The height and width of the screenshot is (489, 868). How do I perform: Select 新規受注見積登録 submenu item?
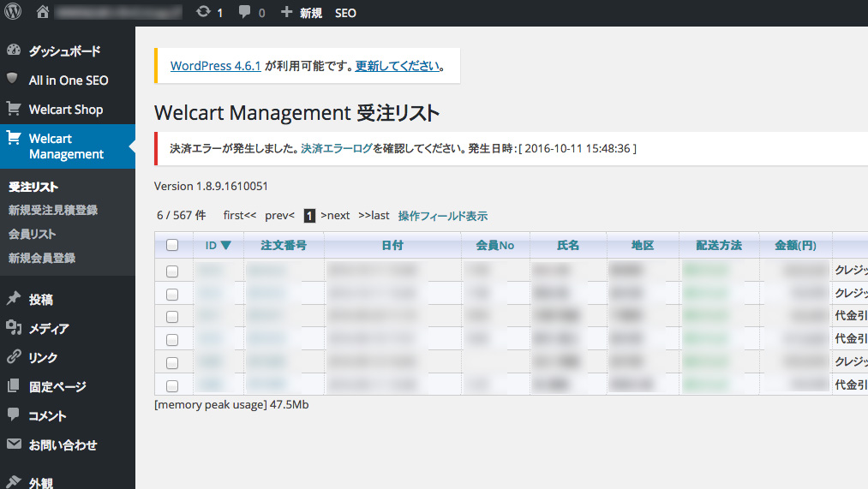53,210
